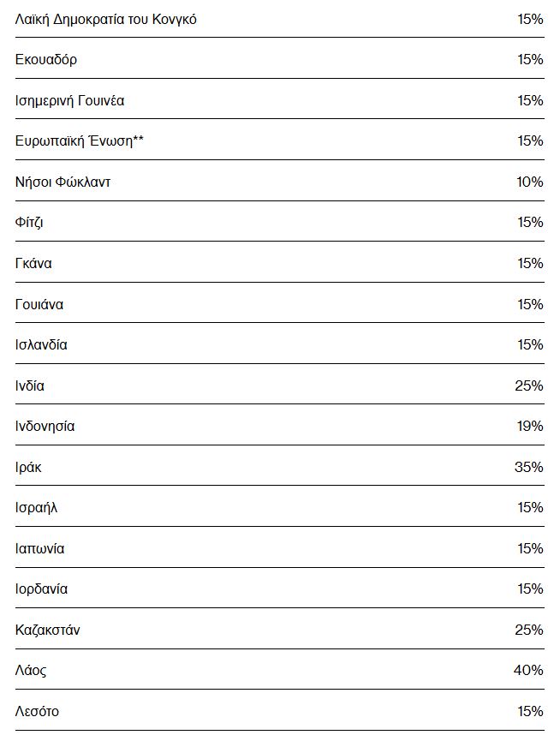This screenshot has height=735, width=560.
Task: Click the Καζακστάν country name
Action: pos(47,630)
